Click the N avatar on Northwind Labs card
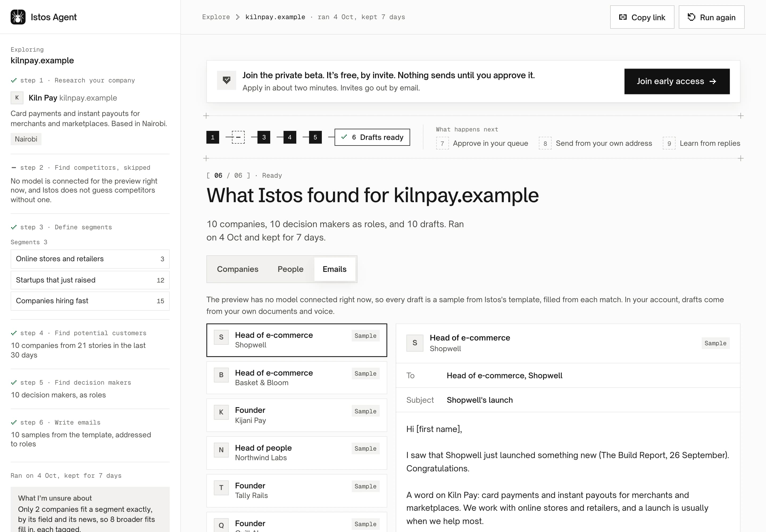This screenshot has height=532, width=766. pyautogui.click(x=221, y=450)
